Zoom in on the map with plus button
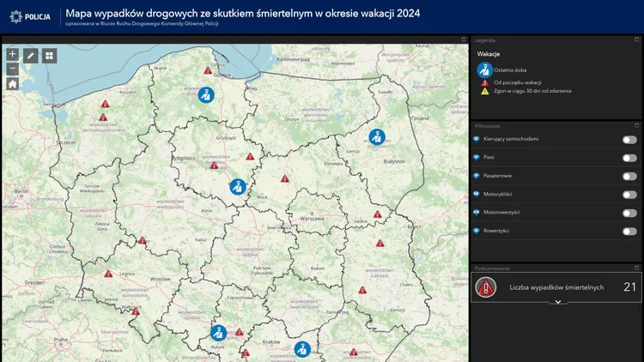Screen dimensions: 644x362 (12, 54)
